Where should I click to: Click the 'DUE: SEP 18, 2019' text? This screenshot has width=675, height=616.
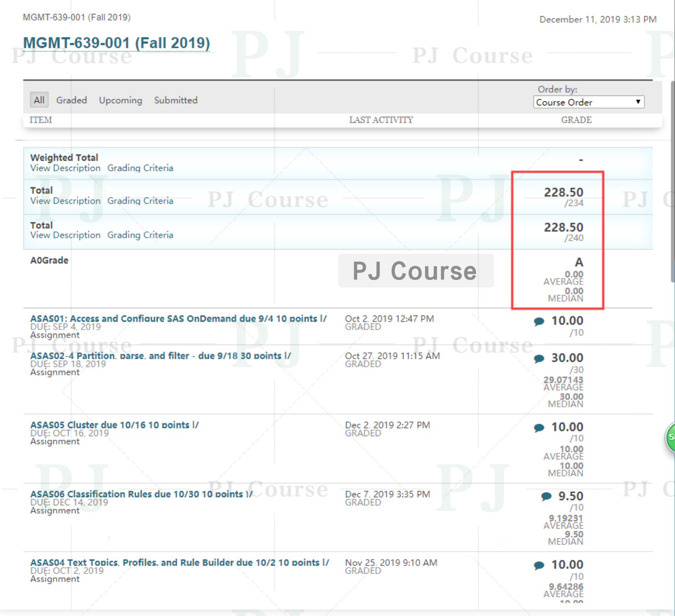[x=68, y=364]
